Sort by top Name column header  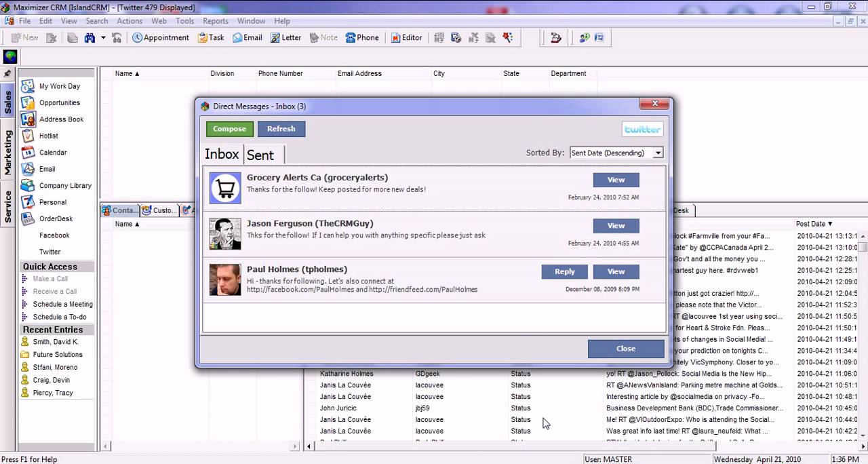[x=127, y=73]
